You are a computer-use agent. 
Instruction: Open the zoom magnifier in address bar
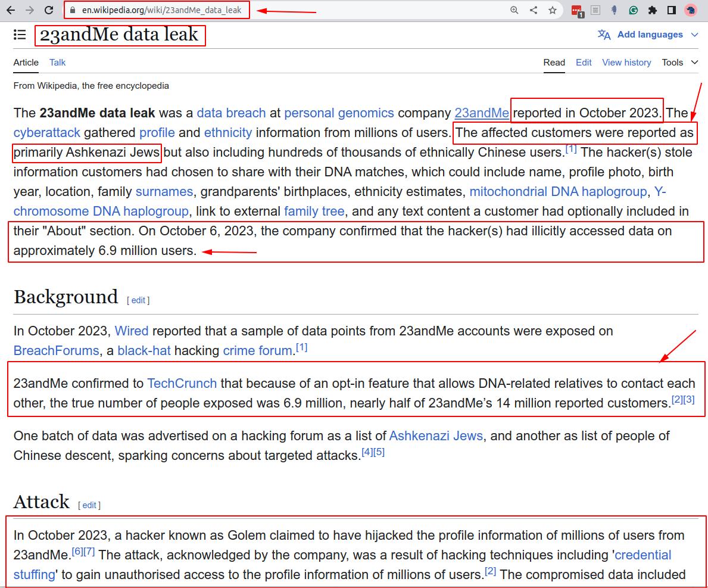pos(514,10)
